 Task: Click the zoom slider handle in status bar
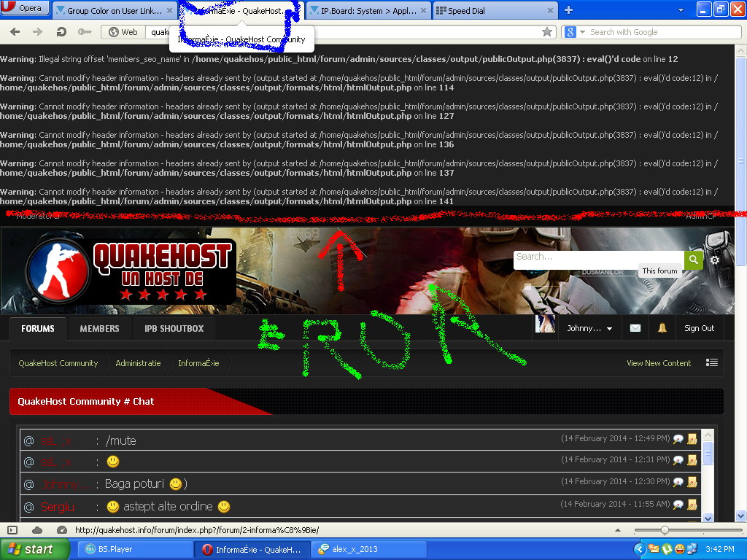pyautogui.click(x=665, y=530)
